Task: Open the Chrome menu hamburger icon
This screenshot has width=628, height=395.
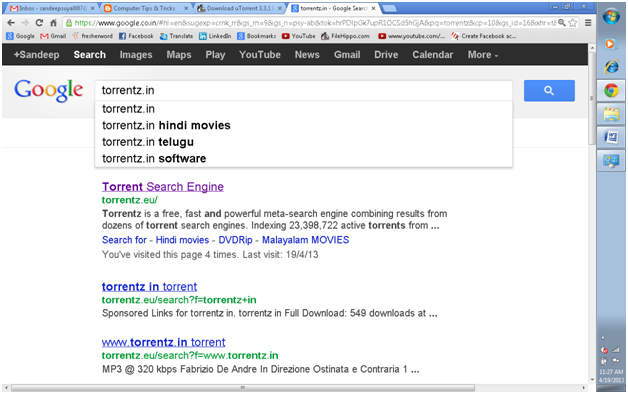Action: [x=588, y=23]
